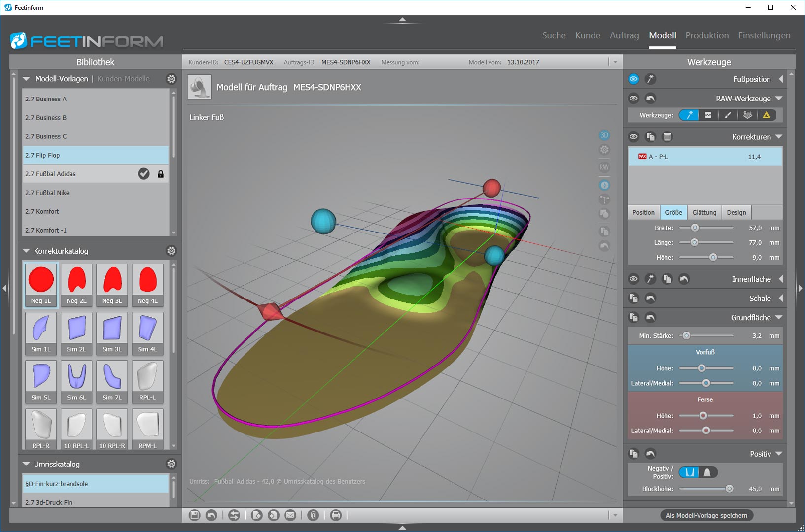
Task: Select the brush tool in RAW-Werkzeuge
Action: coord(728,115)
